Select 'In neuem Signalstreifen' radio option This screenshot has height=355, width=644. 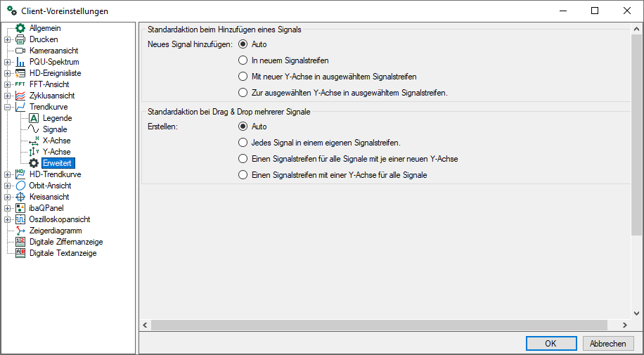(x=243, y=60)
